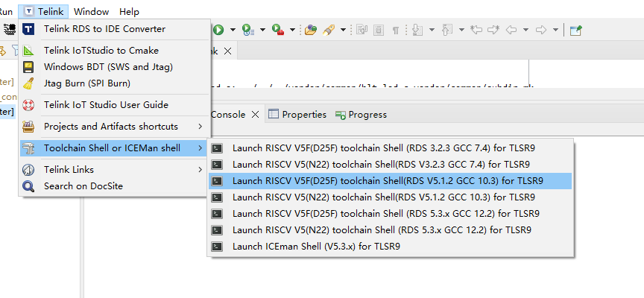Click the Toolchain Shell hammer icon
644x298 pixels.
28,148
